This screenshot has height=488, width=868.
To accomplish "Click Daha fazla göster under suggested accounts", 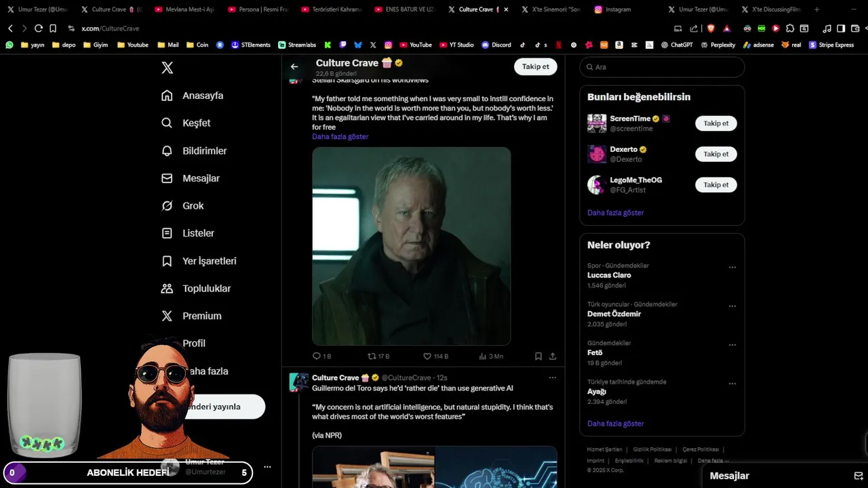I will coord(616,213).
